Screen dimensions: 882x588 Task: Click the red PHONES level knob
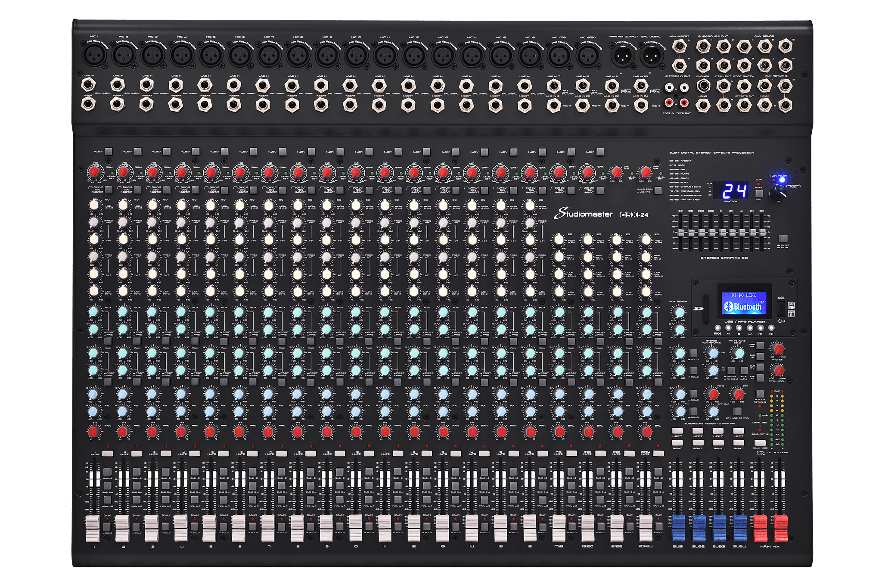777,349
